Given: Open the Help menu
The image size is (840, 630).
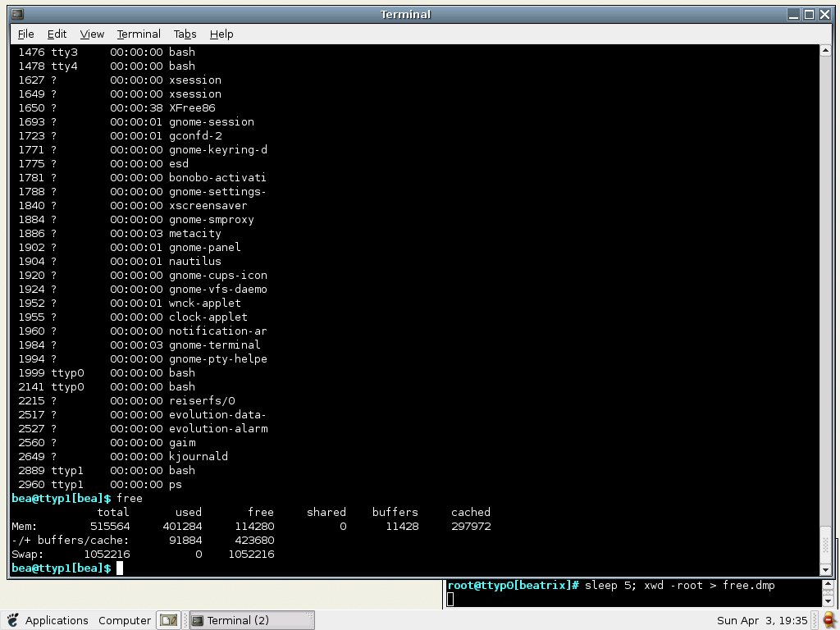Looking at the screenshot, I should point(221,34).
